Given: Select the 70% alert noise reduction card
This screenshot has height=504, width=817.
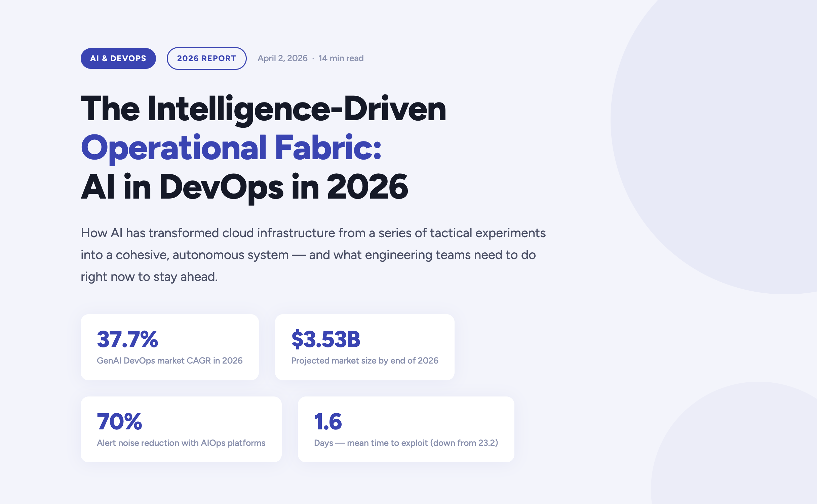Looking at the screenshot, I should click(181, 429).
